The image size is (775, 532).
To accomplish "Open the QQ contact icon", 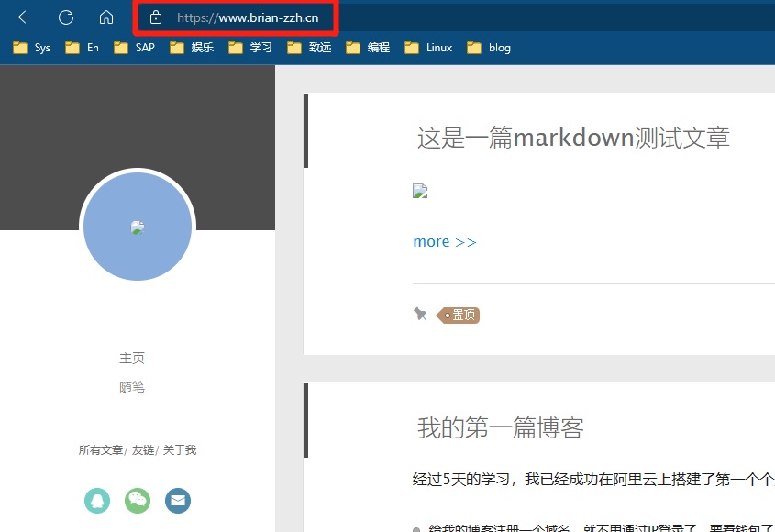I will pos(97,500).
